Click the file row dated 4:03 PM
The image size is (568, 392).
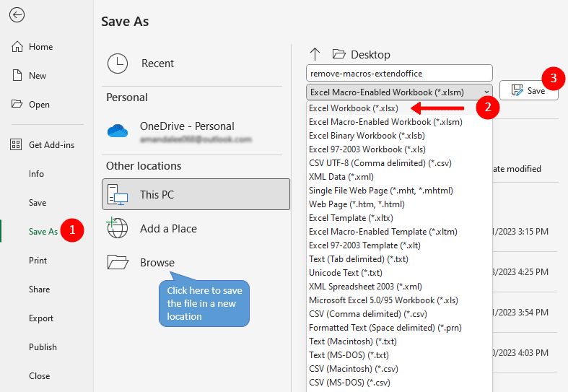pyautogui.click(x=525, y=352)
